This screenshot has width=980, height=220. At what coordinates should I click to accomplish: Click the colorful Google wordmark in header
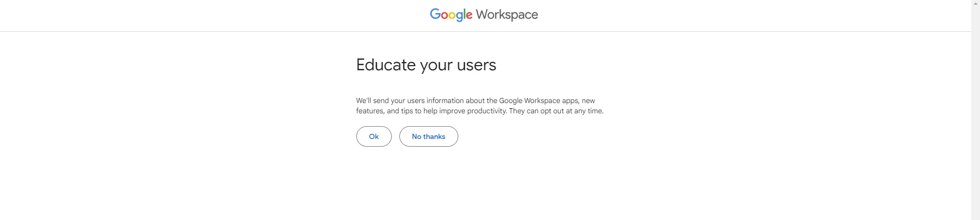[x=451, y=14]
